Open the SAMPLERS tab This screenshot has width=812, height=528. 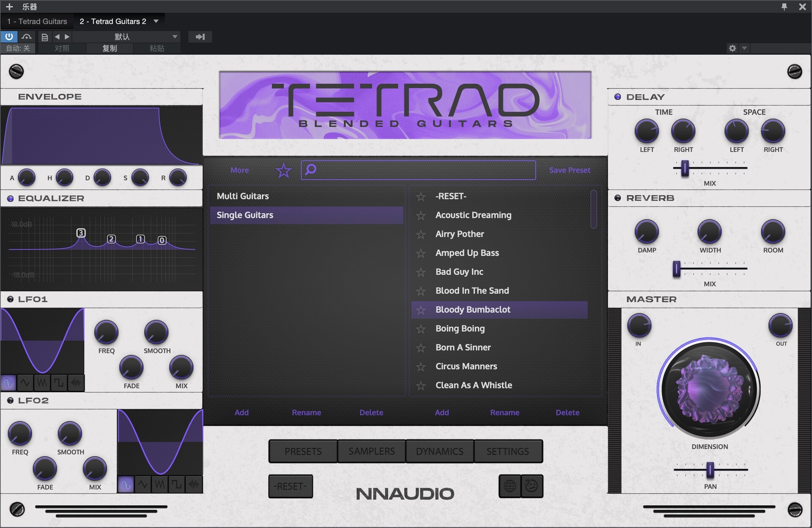[371, 451]
